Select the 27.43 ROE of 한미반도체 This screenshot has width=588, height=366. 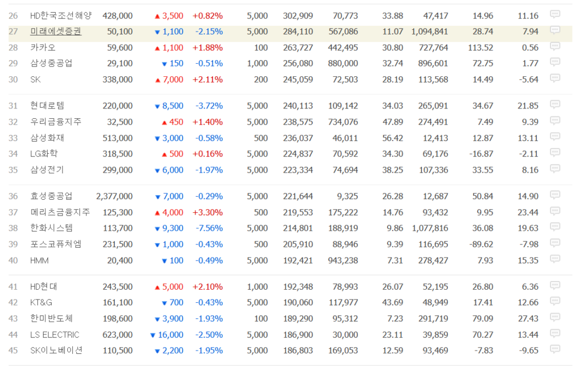point(528,318)
